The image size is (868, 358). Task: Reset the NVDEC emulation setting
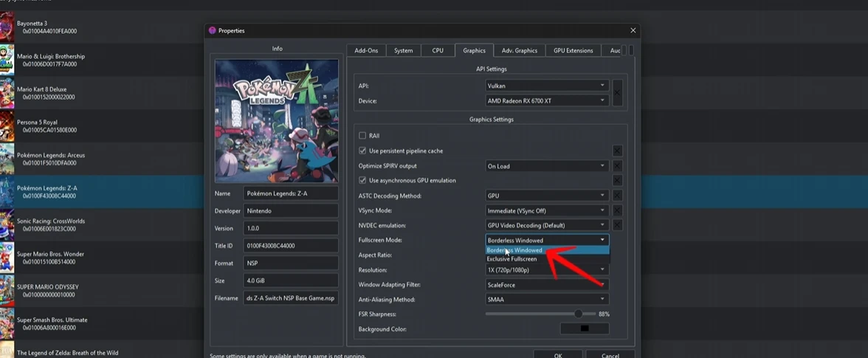[x=617, y=225]
